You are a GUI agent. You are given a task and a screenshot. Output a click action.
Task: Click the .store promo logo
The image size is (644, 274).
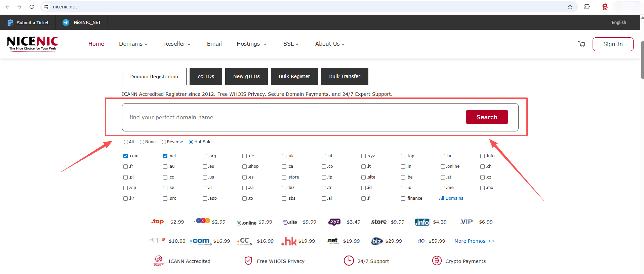(379, 222)
